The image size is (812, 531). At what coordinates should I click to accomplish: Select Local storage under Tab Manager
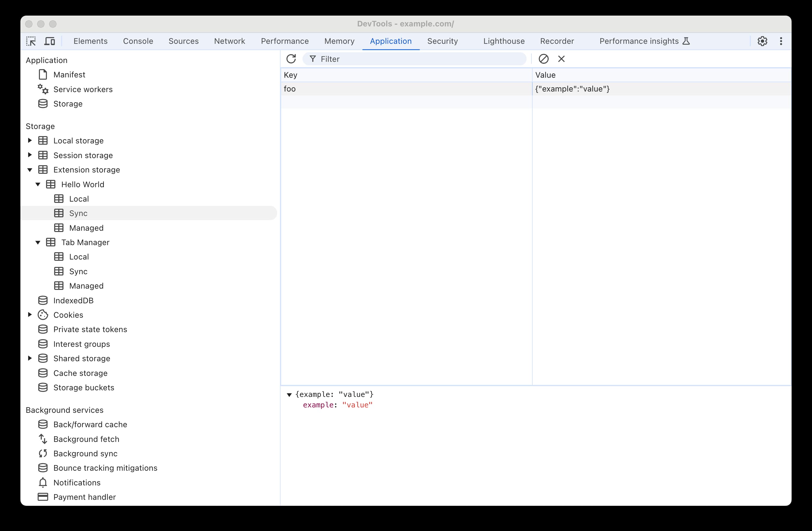pyautogui.click(x=79, y=256)
